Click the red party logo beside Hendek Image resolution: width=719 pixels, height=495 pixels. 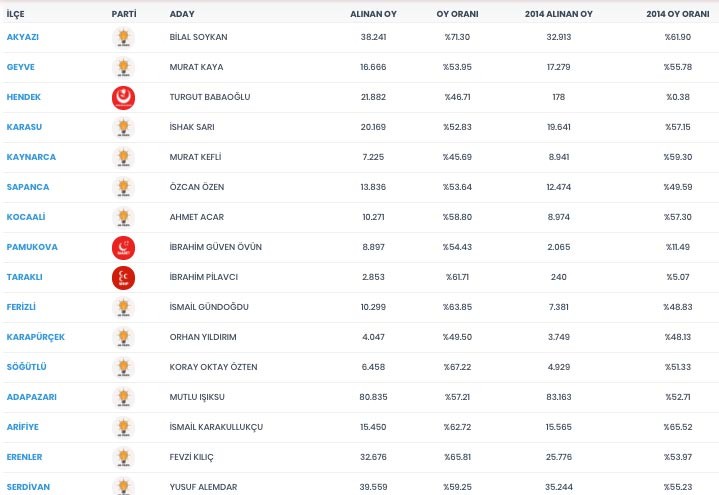pos(125,98)
